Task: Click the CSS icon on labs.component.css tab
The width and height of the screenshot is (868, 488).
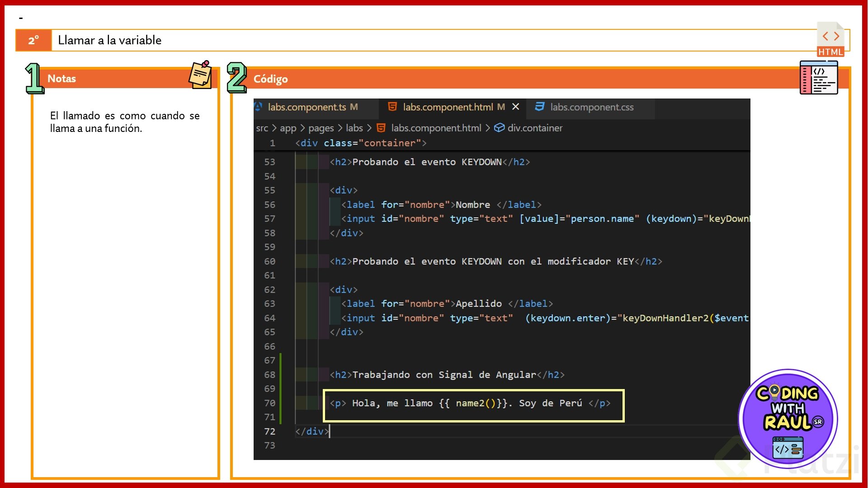Action: click(539, 107)
